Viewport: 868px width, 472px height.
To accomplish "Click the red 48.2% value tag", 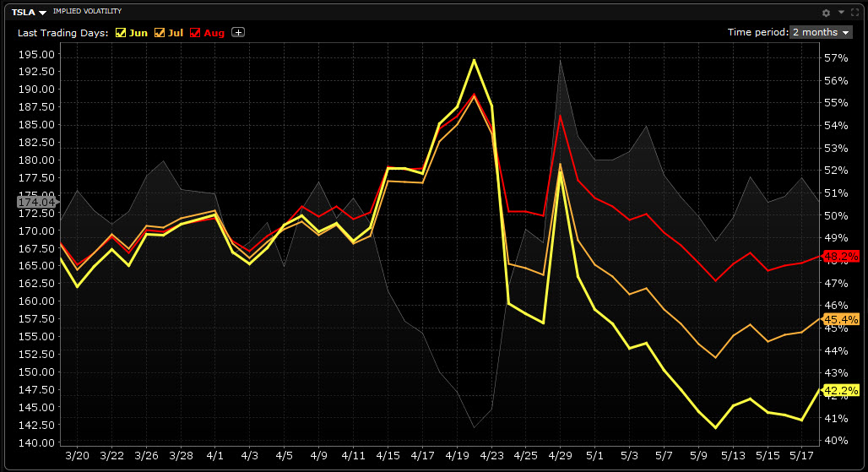I will (841, 256).
